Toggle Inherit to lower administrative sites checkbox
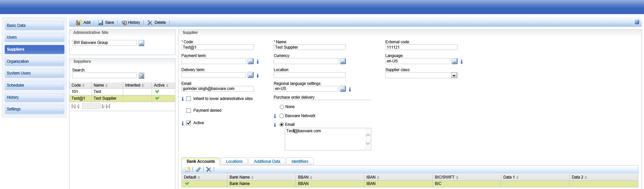Screen dimensions: 644x189 pyautogui.click(x=189, y=99)
